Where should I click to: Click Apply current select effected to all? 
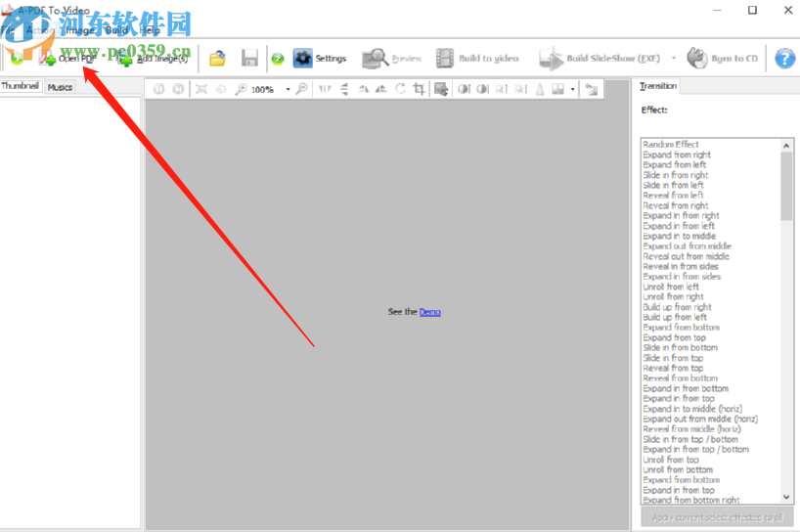(717, 517)
